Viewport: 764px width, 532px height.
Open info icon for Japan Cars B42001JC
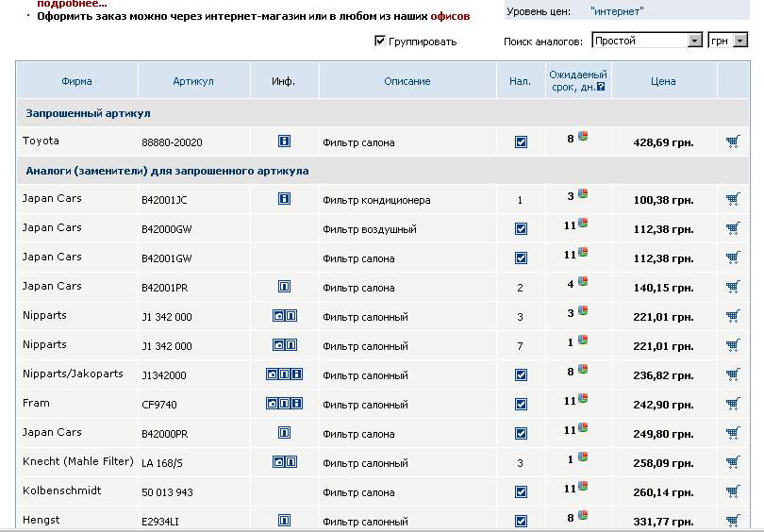coord(284,199)
